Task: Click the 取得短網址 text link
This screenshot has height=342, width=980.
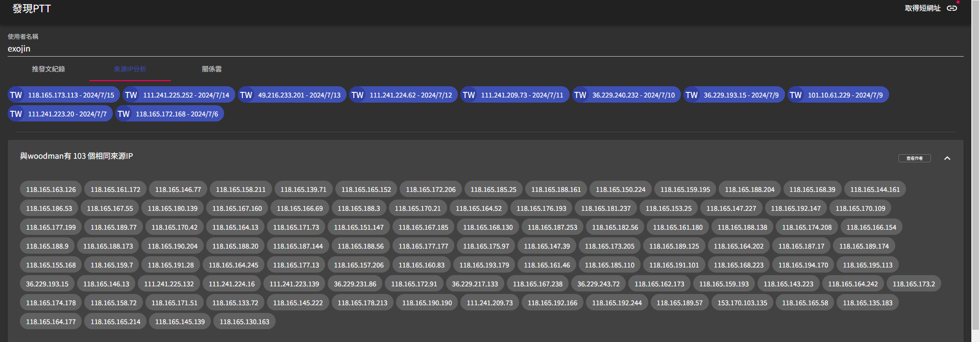Action: click(922, 8)
